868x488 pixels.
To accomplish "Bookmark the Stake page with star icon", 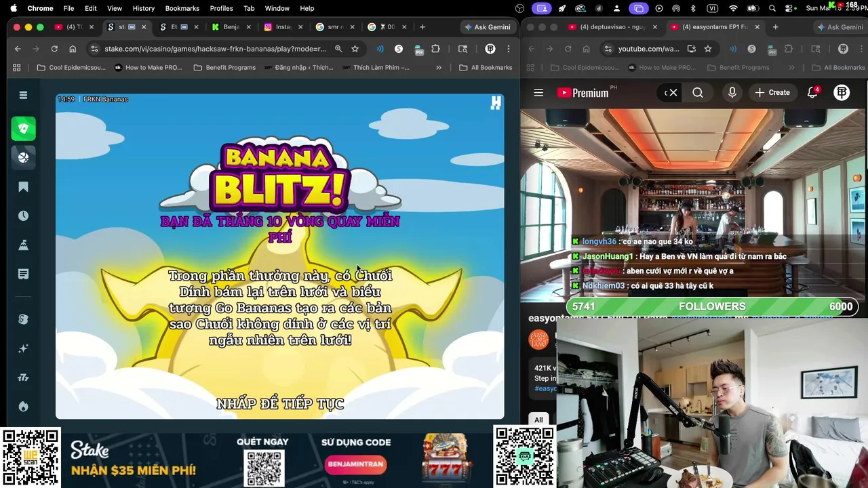I will coord(355,49).
